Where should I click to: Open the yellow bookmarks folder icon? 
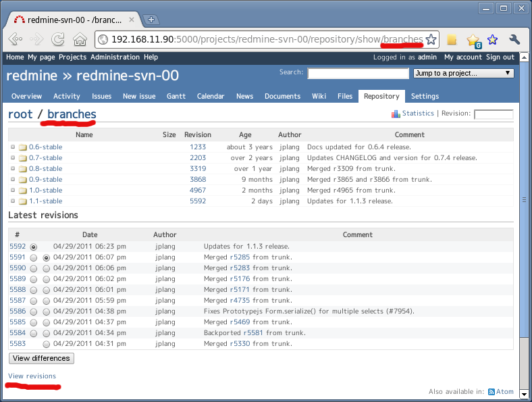tap(452, 40)
